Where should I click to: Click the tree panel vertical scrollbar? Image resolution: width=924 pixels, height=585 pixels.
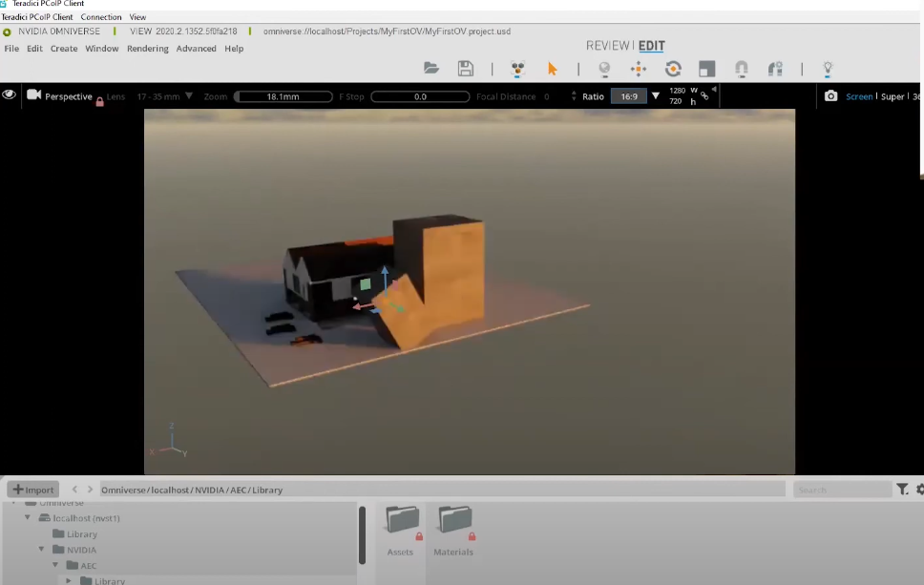tap(362, 535)
